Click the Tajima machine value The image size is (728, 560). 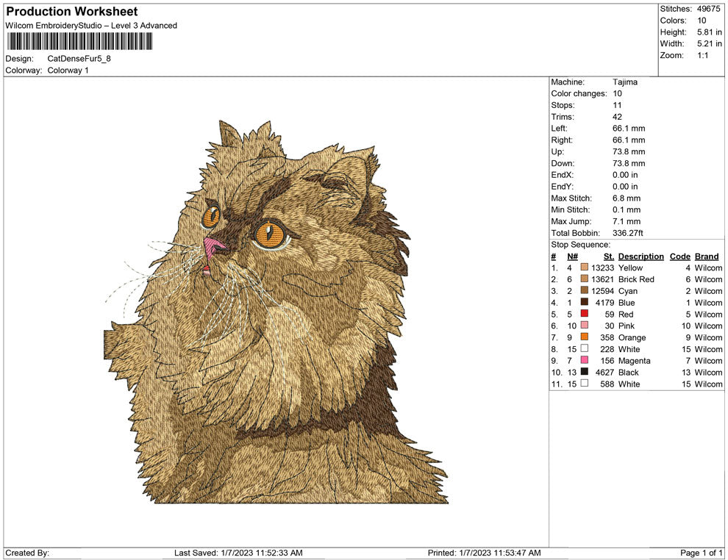pos(624,82)
